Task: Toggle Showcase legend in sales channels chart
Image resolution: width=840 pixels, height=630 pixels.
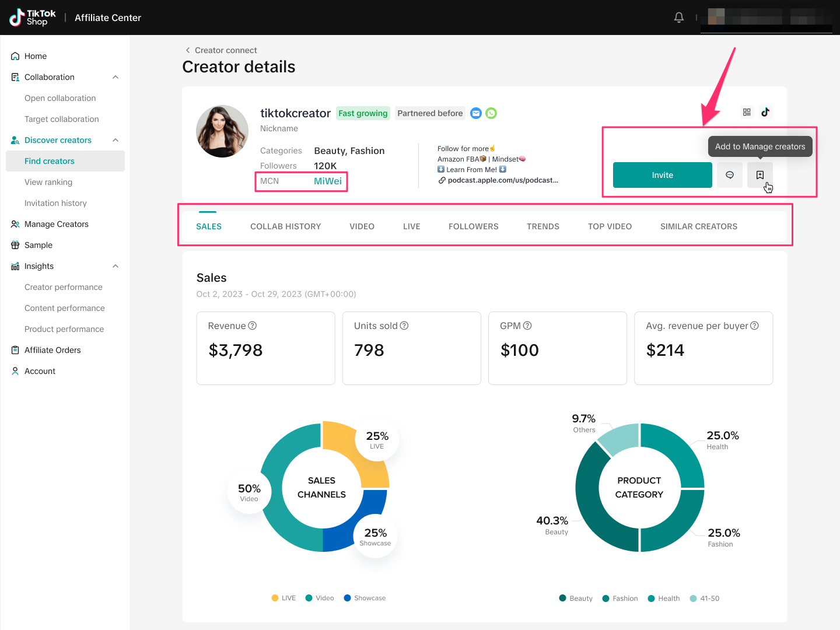Action: (x=365, y=598)
